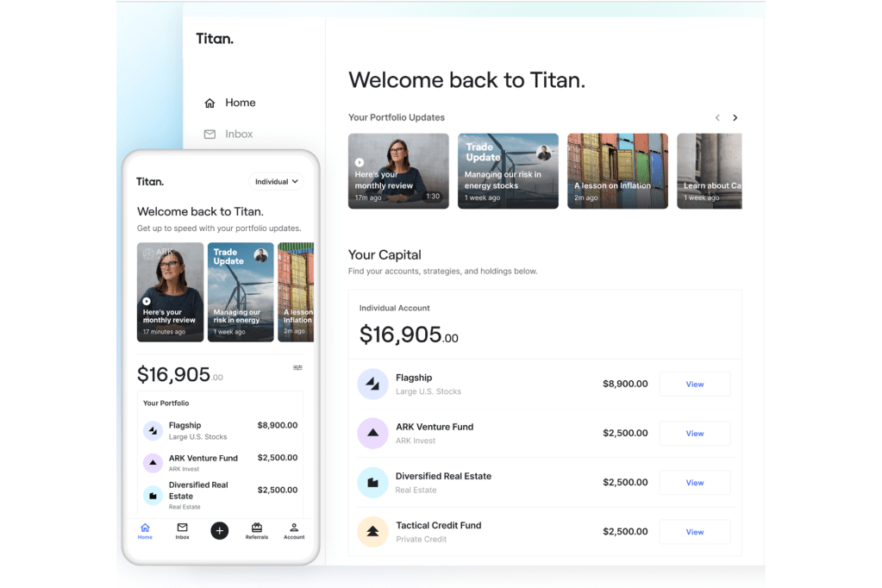Play the mobile monthly review video card
Image resolution: width=882 pixels, height=588 pixels.
click(171, 292)
